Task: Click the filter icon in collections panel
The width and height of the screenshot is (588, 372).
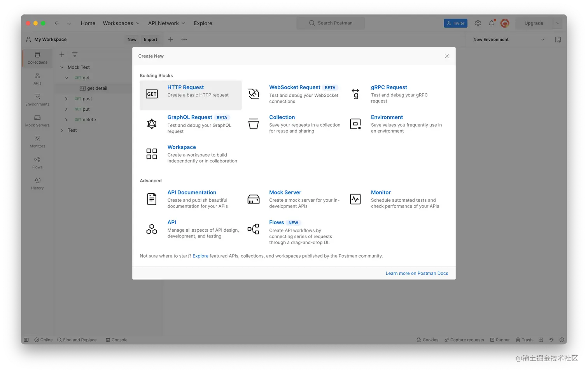Action: 75,55
